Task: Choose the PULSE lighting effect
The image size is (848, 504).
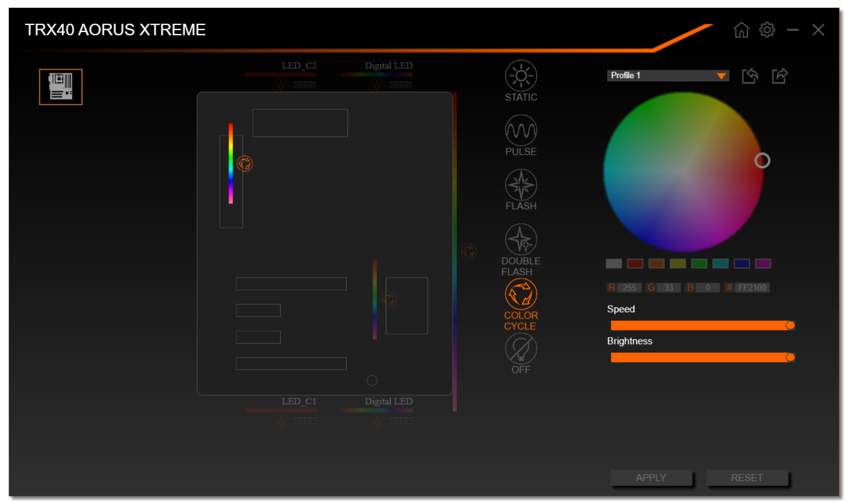Action: pos(521,136)
